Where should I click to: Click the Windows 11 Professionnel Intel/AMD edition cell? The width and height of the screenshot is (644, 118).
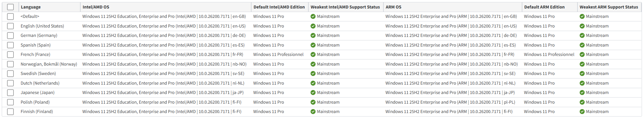[278, 54]
